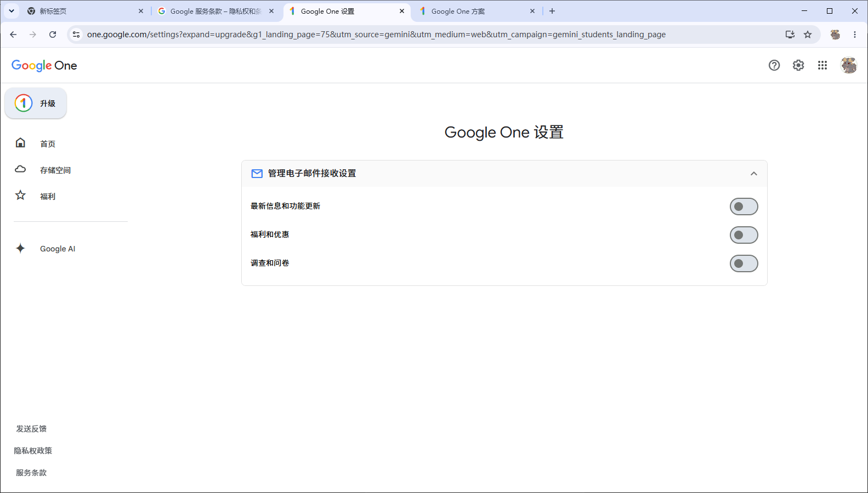Select the Google One 设置 tab

click(347, 11)
